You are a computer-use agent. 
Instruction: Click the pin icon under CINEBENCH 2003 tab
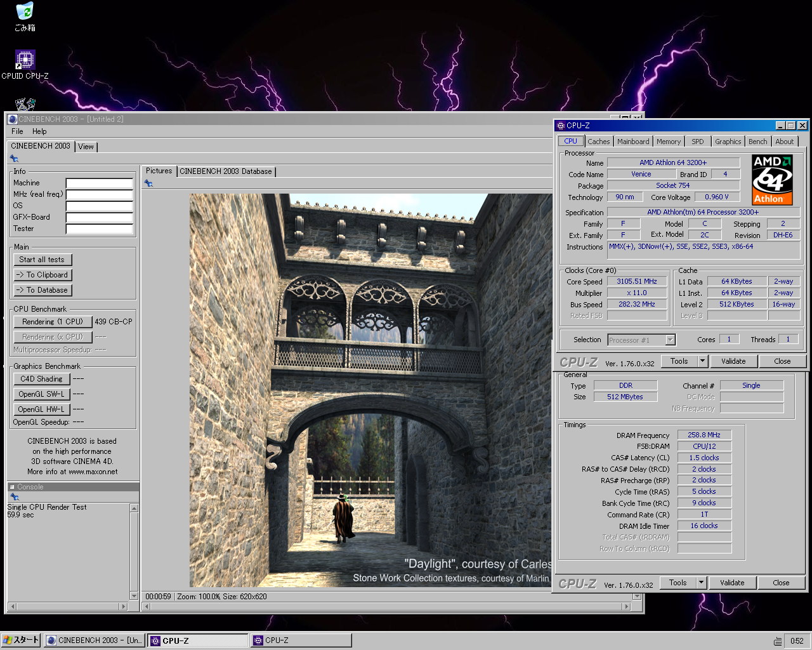click(x=14, y=159)
